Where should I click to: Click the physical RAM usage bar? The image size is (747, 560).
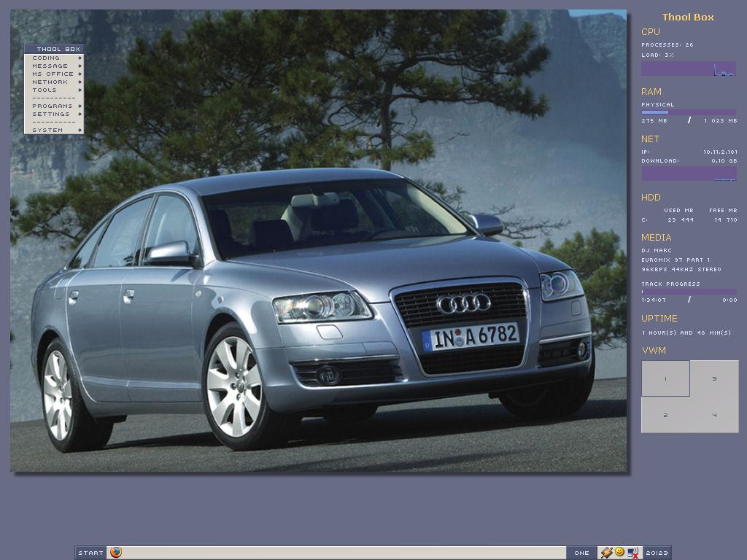pyautogui.click(x=689, y=112)
